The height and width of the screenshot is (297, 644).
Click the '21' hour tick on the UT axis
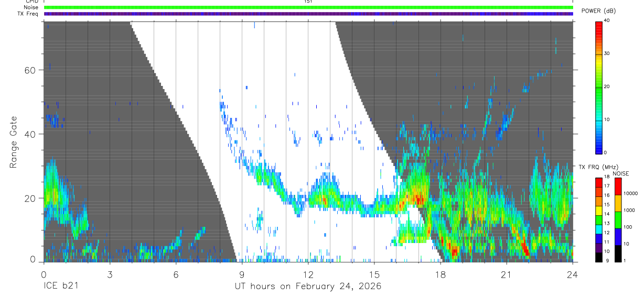click(506, 274)
